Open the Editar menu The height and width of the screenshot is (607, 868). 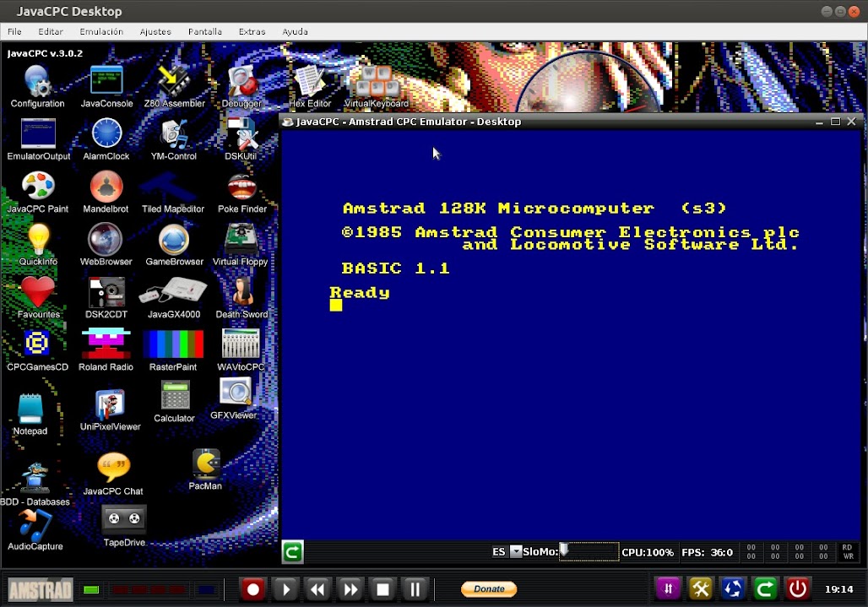pyautogui.click(x=51, y=31)
